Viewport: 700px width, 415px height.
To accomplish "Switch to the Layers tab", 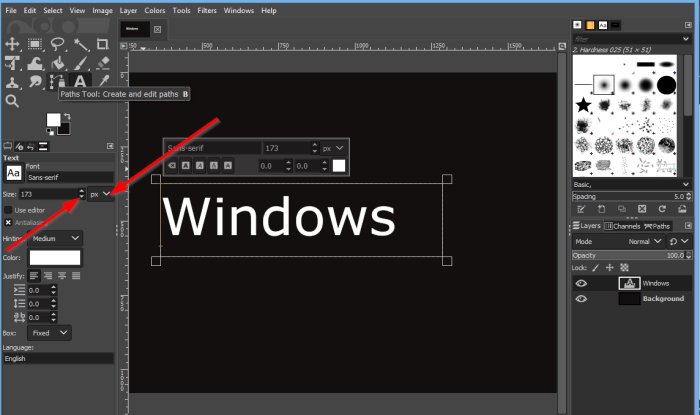I will [587, 226].
